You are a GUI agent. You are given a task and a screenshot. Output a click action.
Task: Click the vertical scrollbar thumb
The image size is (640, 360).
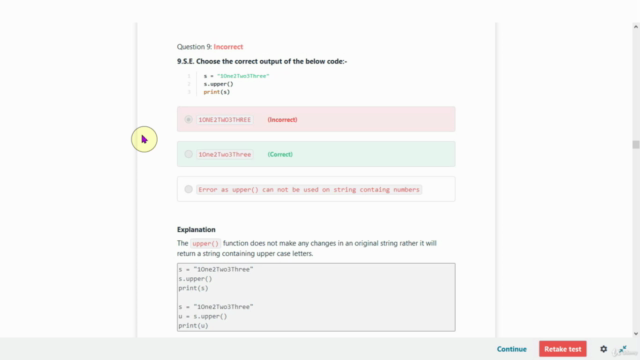tap(636, 144)
